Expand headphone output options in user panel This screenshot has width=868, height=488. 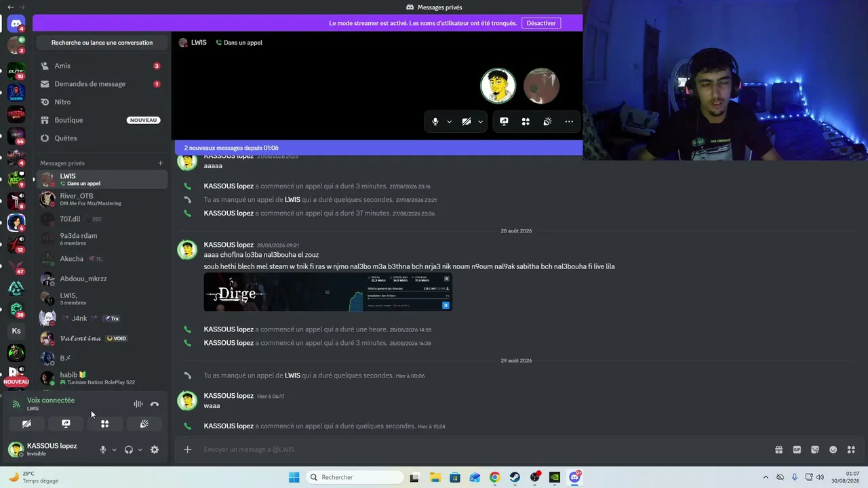pos(140,449)
